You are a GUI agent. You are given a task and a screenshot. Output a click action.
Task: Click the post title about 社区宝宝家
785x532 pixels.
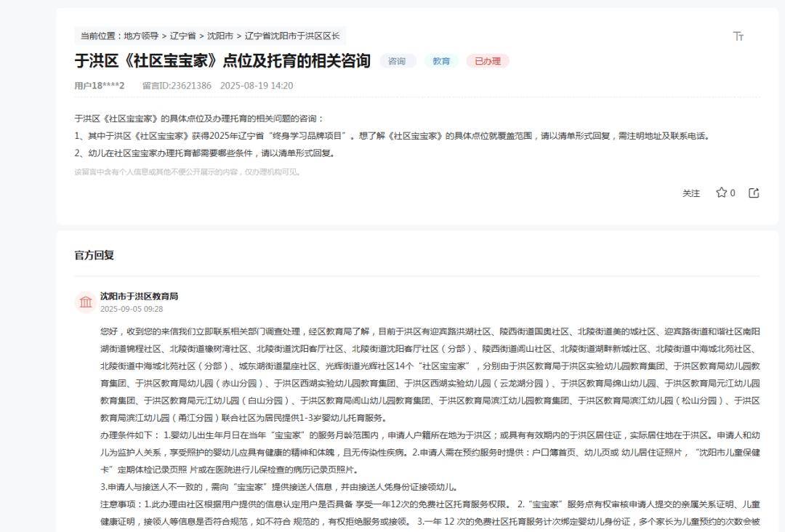[222, 61]
